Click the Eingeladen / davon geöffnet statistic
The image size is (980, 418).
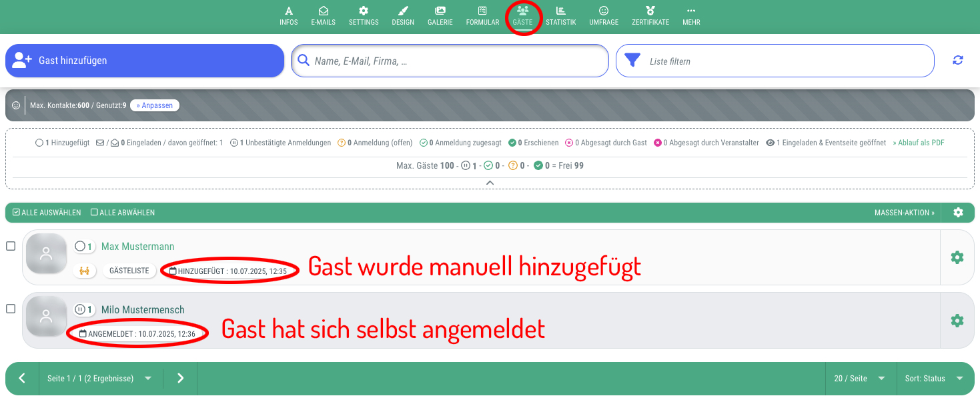coord(159,143)
